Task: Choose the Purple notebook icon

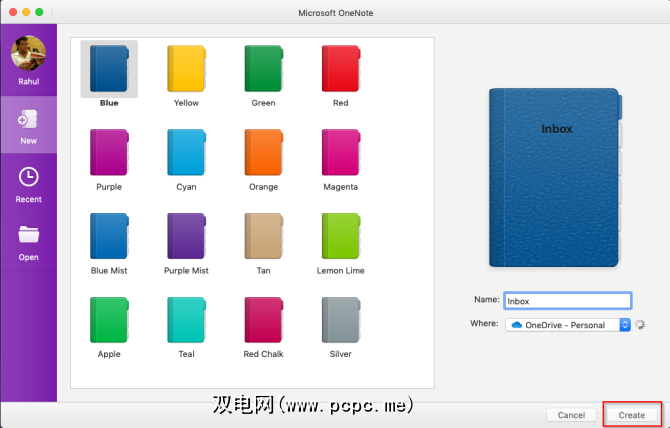Action: tap(109, 152)
